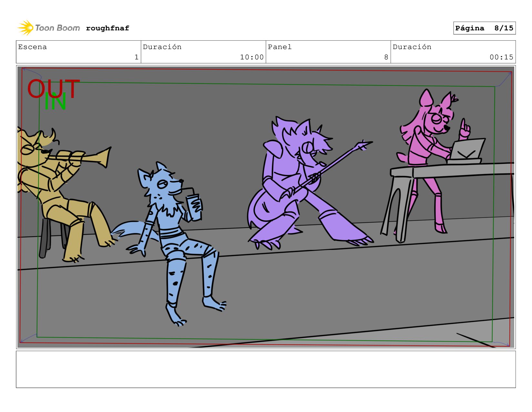
Task: Click the Duración label next to Panel
Action: (412, 47)
